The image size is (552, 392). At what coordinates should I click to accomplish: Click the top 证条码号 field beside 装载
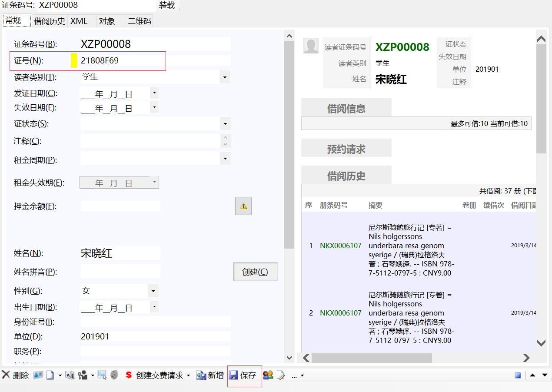click(x=96, y=5)
